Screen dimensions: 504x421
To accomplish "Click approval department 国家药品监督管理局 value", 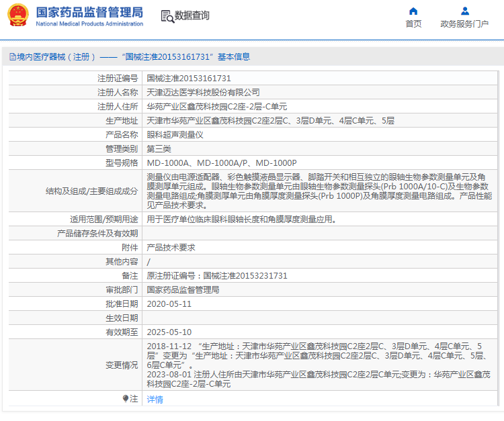I will (x=183, y=290).
